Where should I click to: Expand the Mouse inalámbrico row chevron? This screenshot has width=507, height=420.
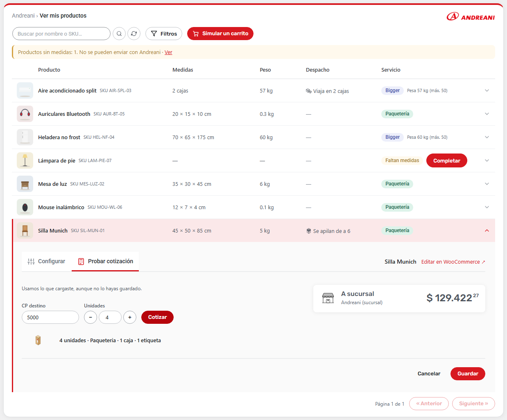pyautogui.click(x=487, y=207)
